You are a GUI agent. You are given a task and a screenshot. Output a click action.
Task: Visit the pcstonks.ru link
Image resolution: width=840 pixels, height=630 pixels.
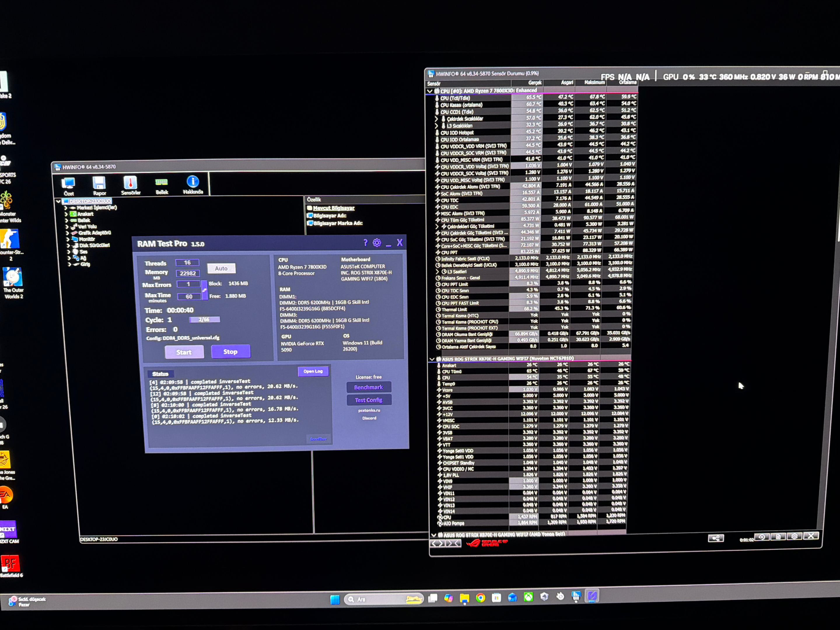[369, 410]
